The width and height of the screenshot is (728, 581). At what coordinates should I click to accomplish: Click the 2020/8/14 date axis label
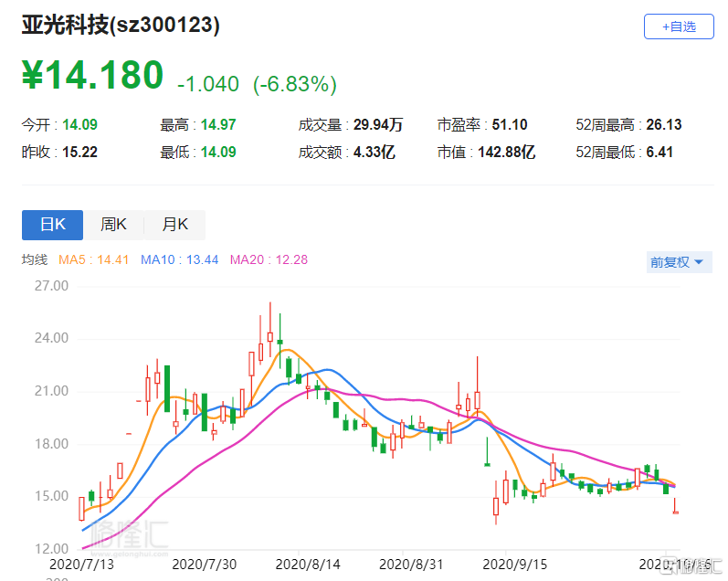click(x=308, y=565)
